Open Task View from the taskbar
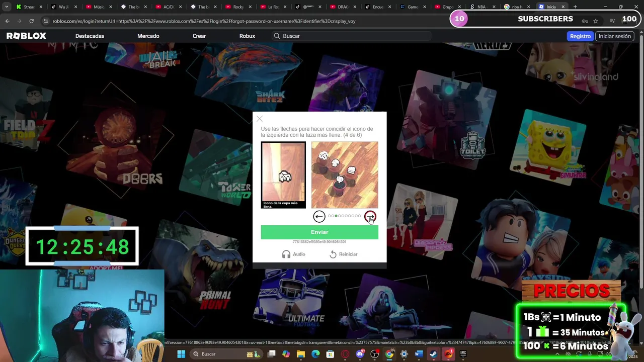The width and height of the screenshot is (644, 362). (272, 354)
